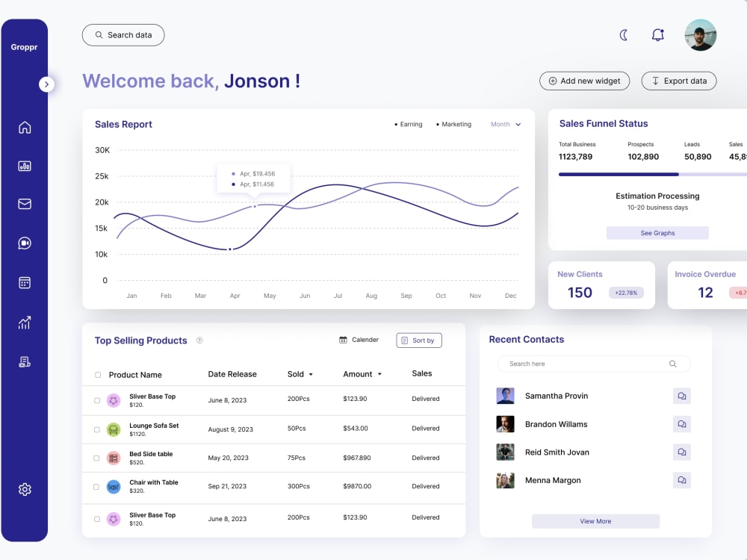
Task: Open the Analytics growth chart sidebar icon
Action: point(25,323)
